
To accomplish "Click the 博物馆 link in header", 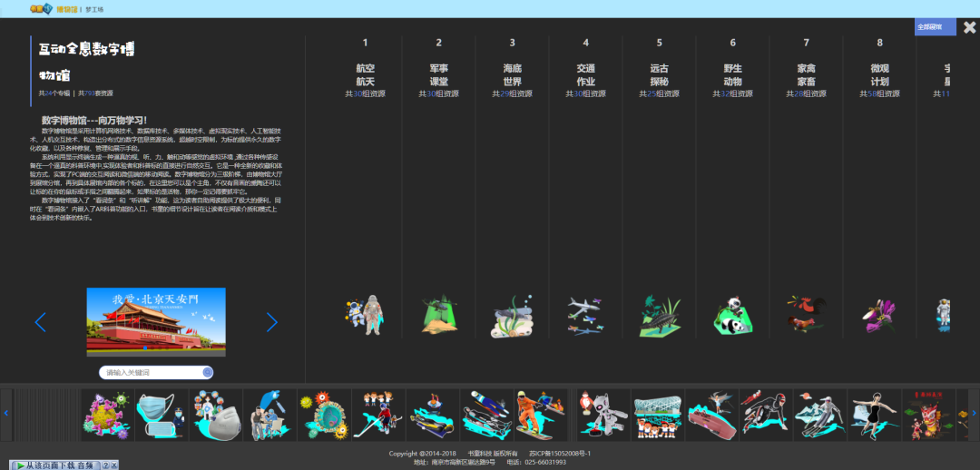I will tap(66, 9).
